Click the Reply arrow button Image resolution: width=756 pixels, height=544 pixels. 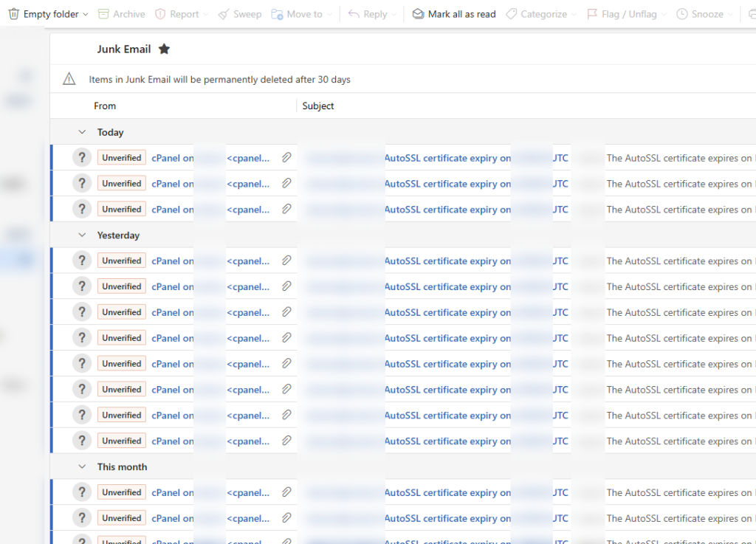click(x=368, y=14)
